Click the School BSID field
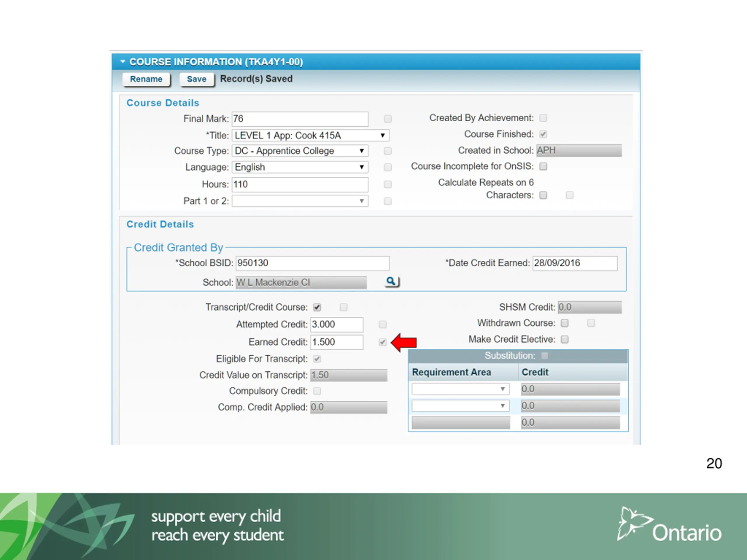Screen dimensions: 747x560 click(x=313, y=263)
